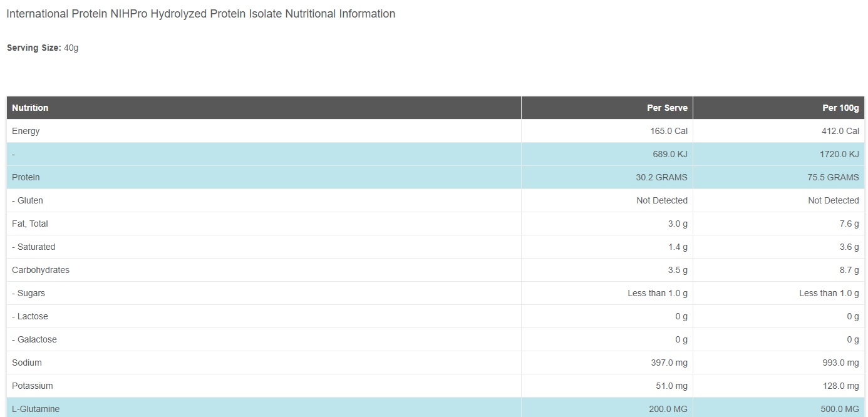The image size is (868, 417).
Task: Click Galactose '0 g' Per Serve value
Action: click(681, 339)
